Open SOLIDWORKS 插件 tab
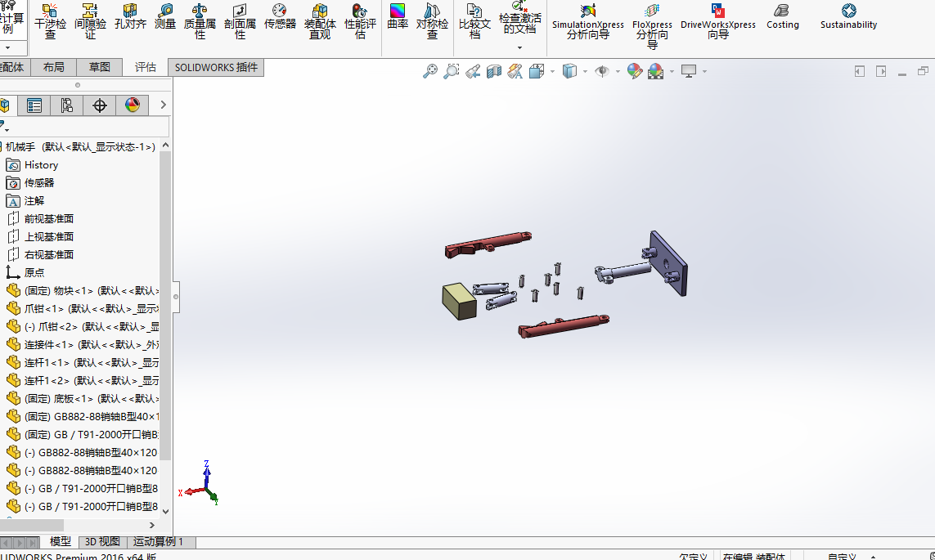935x560 pixels. 216,67
